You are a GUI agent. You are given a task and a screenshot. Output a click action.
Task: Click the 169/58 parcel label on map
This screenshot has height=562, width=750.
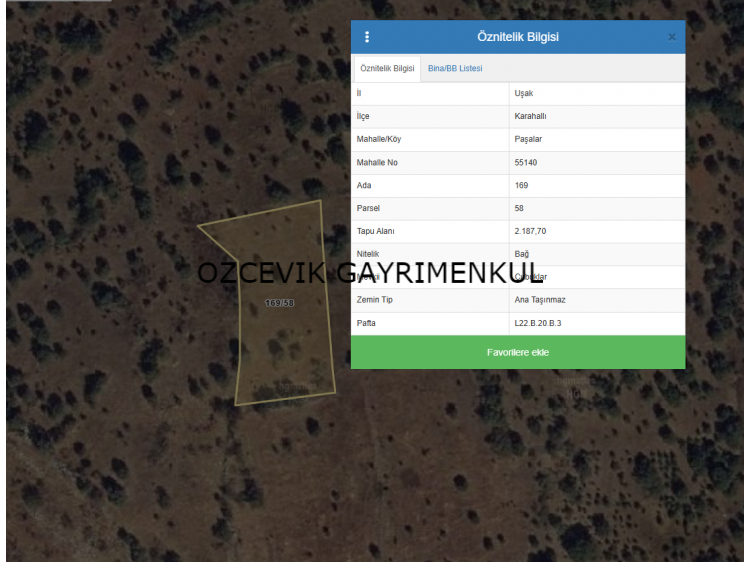(280, 303)
